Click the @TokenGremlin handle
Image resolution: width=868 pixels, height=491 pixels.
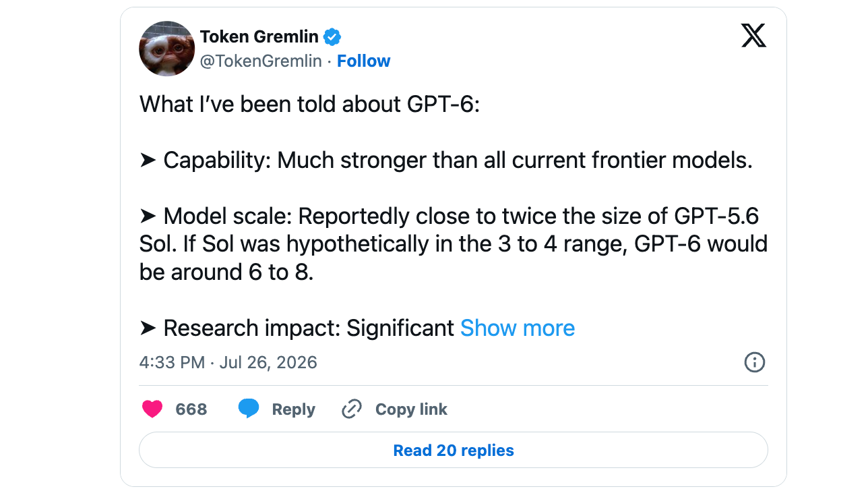(x=261, y=61)
